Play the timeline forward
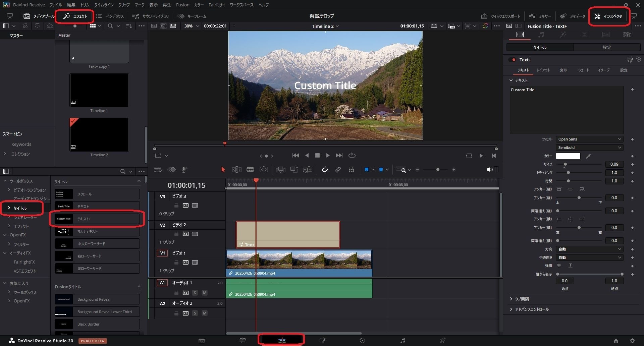 point(328,155)
